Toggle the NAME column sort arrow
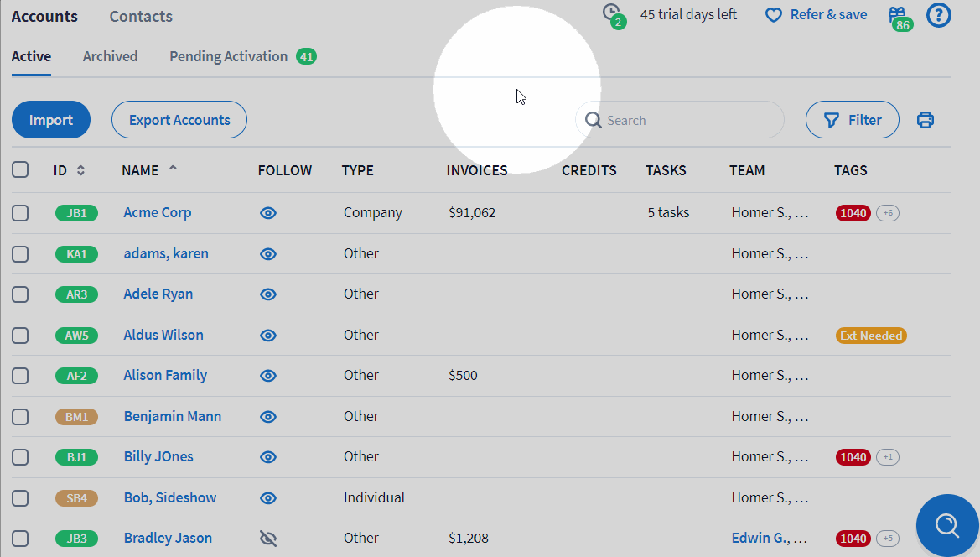The image size is (980, 557). click(x=173, y=169)
